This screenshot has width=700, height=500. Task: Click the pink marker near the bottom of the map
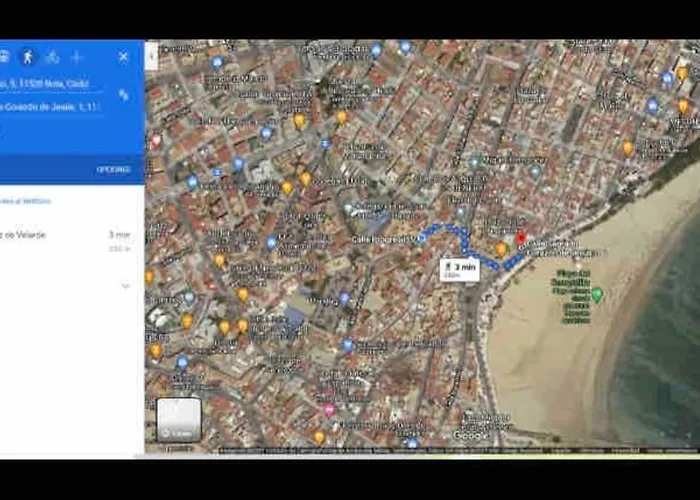(329, 410)
